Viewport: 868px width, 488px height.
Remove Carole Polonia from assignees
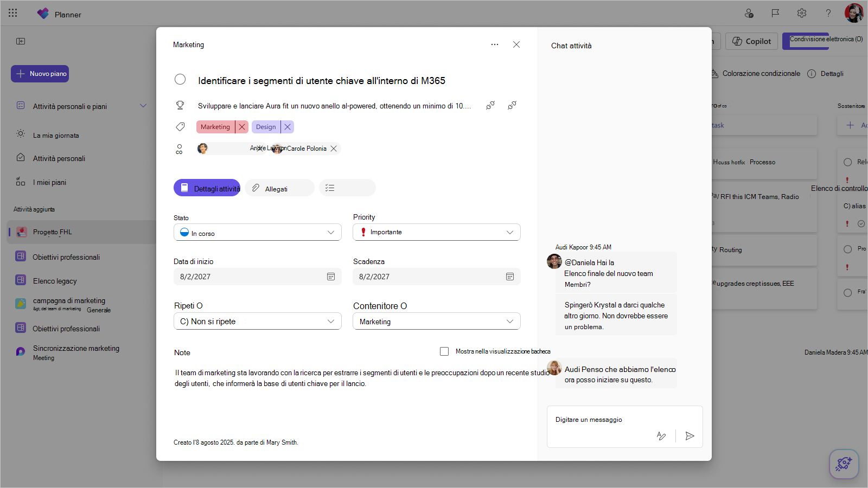click(x=334, y=149)
